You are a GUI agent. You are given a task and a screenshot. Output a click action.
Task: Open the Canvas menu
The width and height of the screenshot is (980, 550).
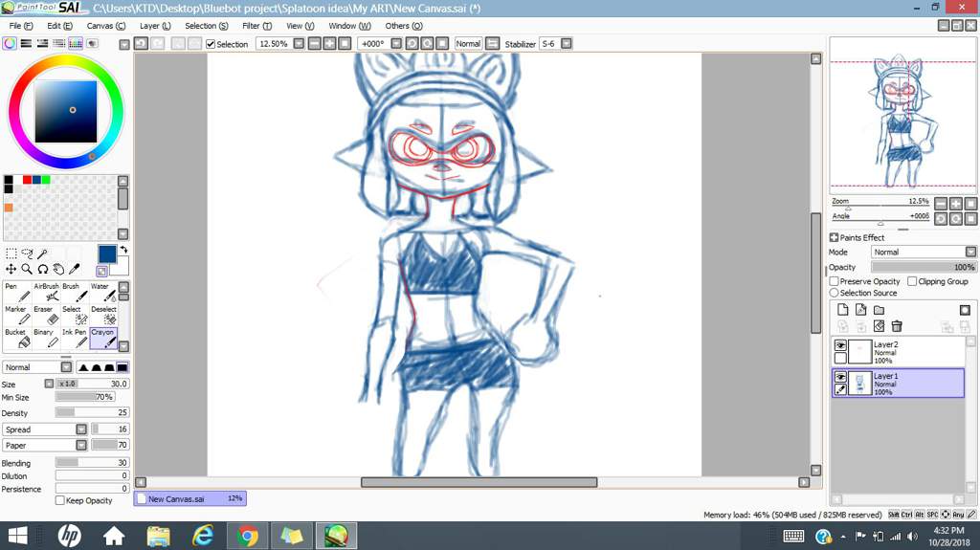point(105,26)
